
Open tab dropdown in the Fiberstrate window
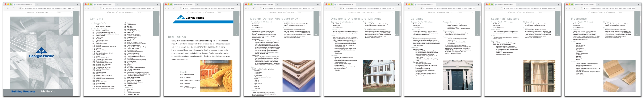pos(639,5)
